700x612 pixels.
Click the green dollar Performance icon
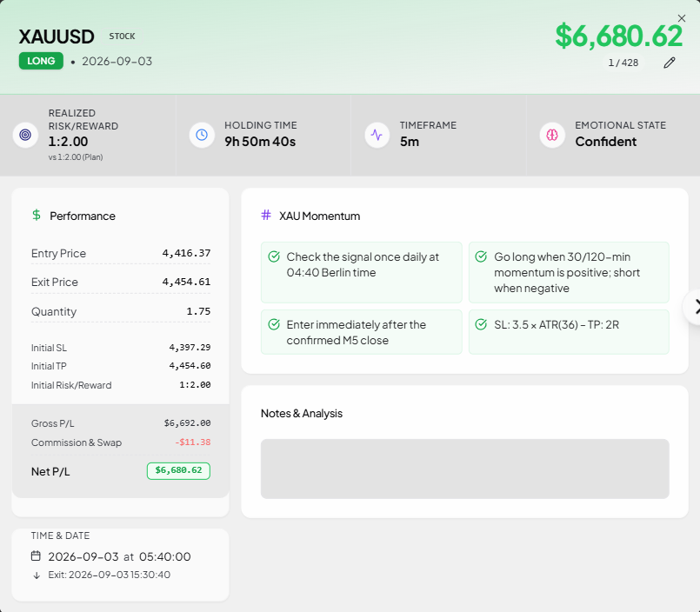37,216
